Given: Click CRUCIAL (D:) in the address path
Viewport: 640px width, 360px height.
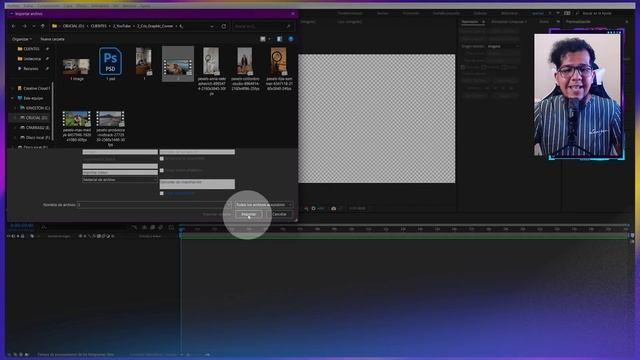Looking at the screenshot, I should [x=73, y=26].
